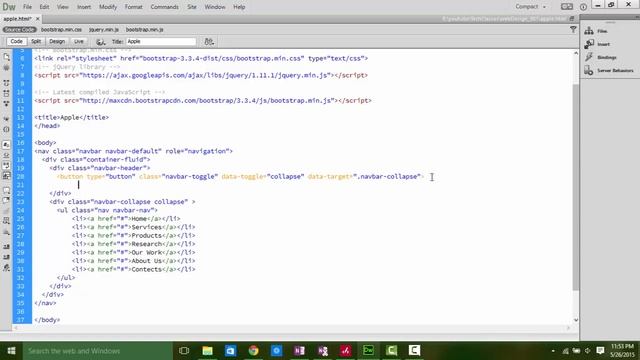The height and width of the screenshot is (360, 640).
Task: Open the Windows Start button
Action: pyautogui.click(x=11, y=351)
